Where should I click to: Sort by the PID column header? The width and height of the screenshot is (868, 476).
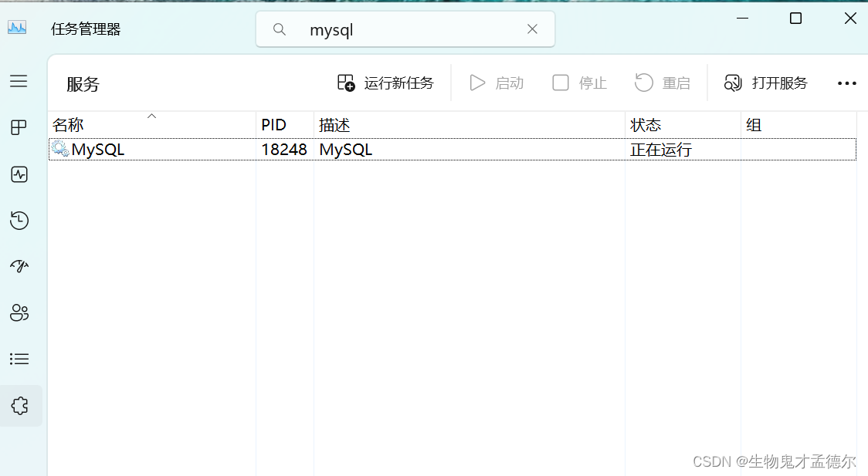coord(284,125)
